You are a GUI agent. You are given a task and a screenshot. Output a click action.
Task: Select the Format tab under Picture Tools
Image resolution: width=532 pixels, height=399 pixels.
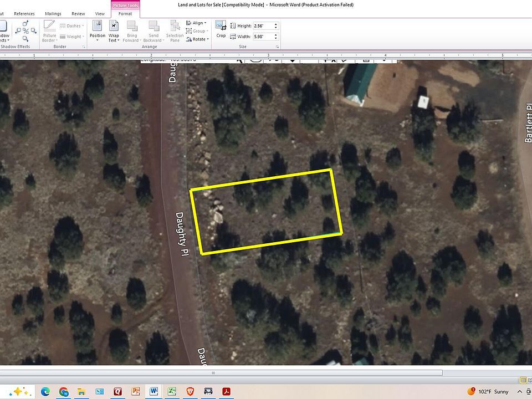coord(125,13)
